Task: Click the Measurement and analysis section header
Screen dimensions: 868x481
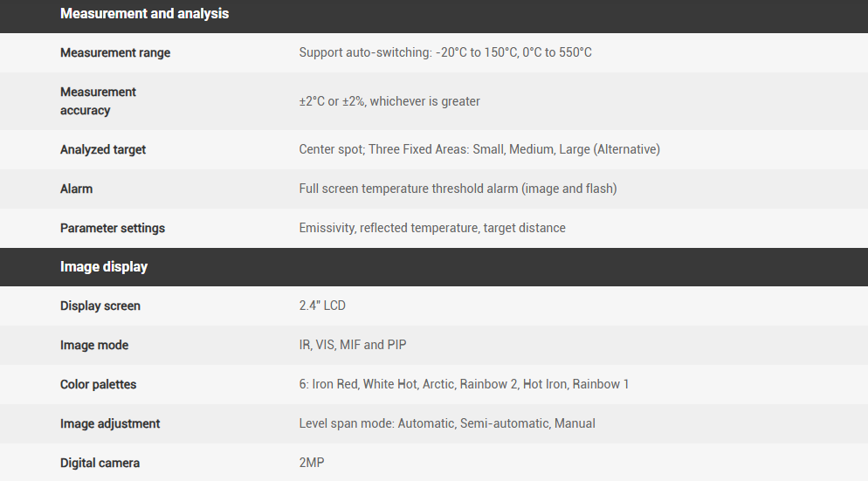Action: click(144, 14)
